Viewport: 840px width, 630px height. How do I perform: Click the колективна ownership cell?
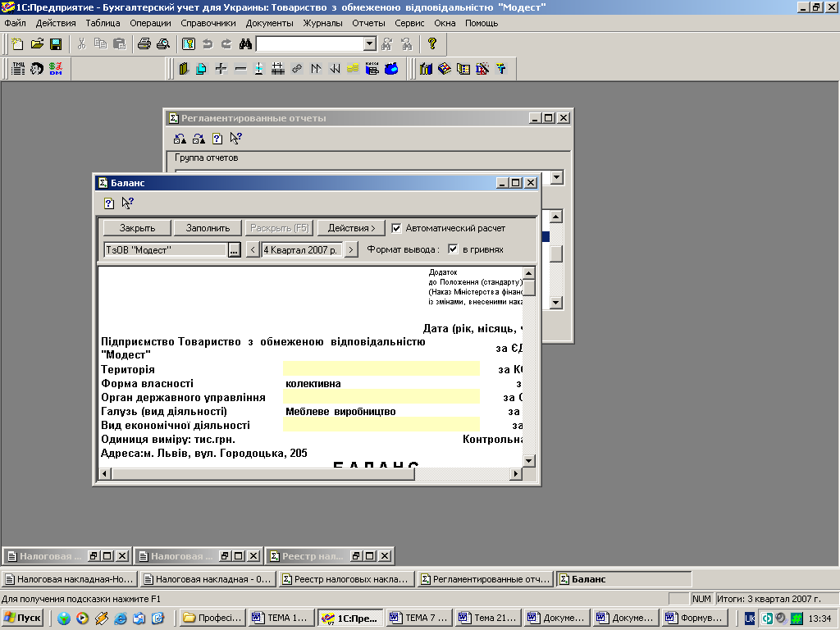coord(381,384)
